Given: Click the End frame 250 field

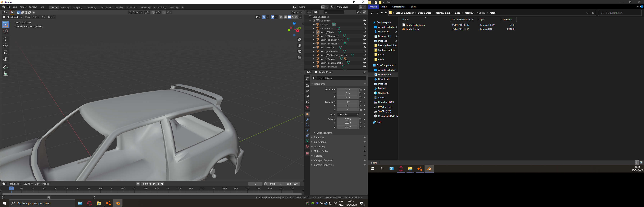Looking at the screenshot, I should 292,184.
